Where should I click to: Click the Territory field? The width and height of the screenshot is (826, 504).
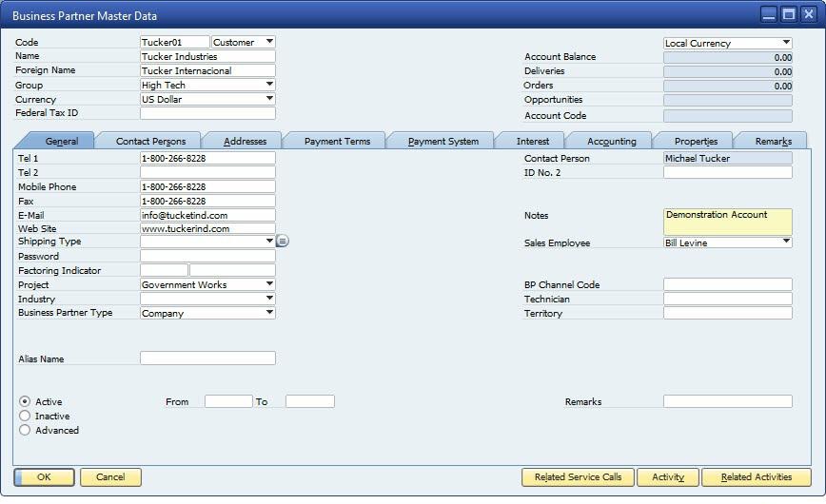click(727, 312)
